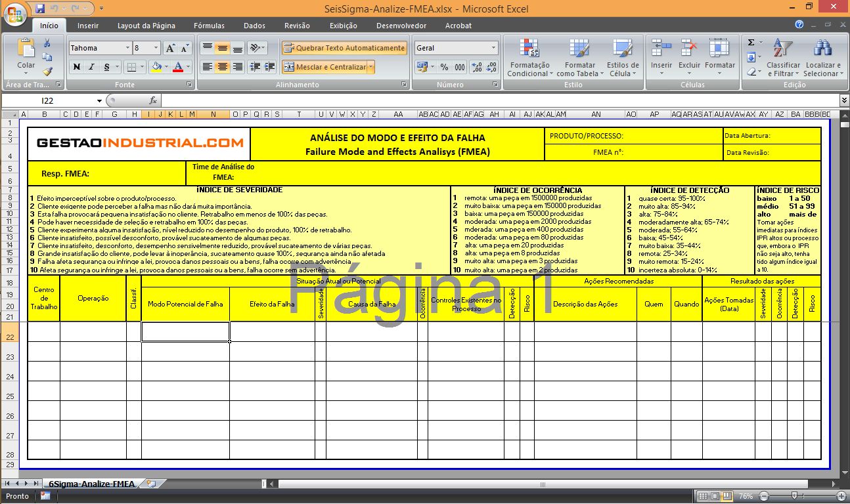Expand the Geral number format dropdown
Image resolution: width=850 pixels, height=504 pixels.
click(x=493, y=48)
